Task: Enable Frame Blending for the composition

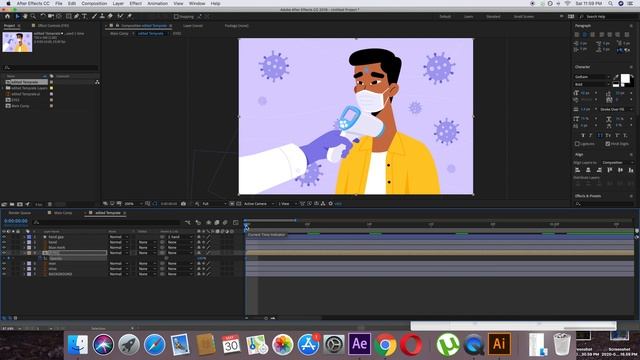Action: click(x=217, y=222)
